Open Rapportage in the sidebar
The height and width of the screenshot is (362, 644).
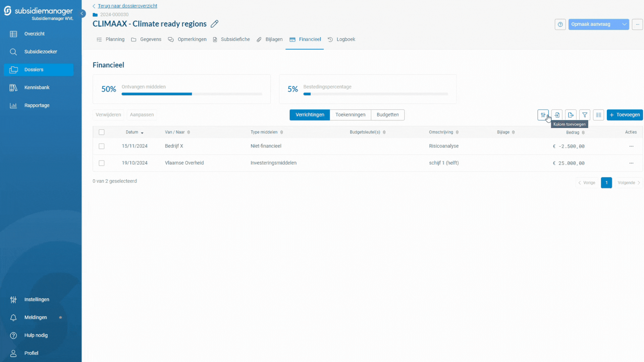click(x=37, y=105)
